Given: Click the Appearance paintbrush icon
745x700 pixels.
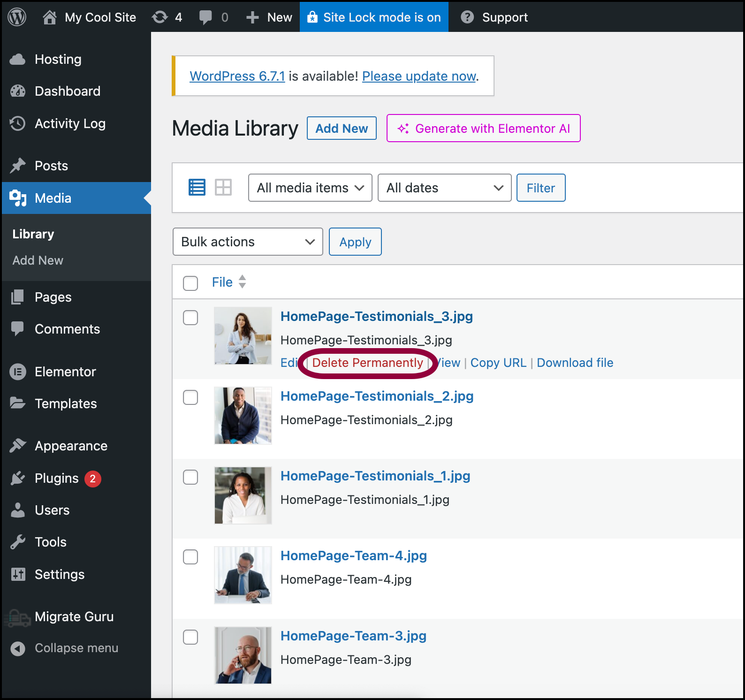Looking at the screenshot, I should (x=18, y=445).
